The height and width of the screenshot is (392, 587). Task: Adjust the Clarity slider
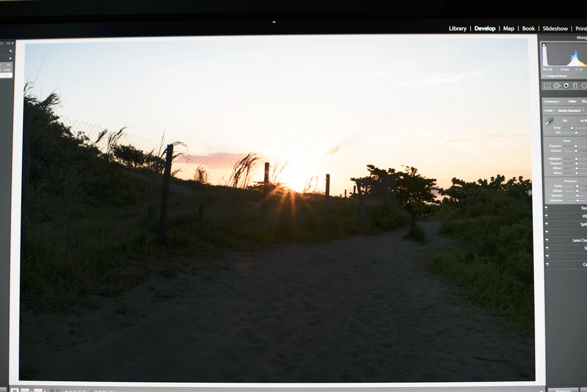click(576, 186)
